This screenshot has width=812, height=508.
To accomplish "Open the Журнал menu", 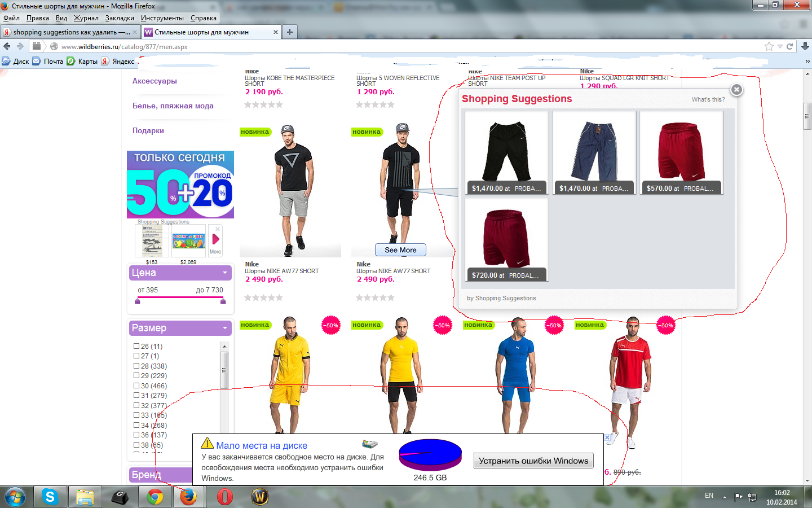I will click(x=86, y=18).
